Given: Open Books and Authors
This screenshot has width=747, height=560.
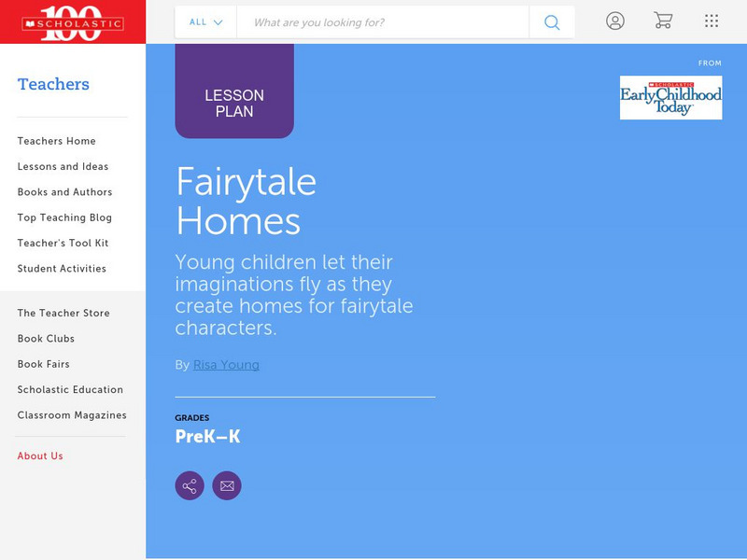Looking at the screenshot, I should click(64, 192).
